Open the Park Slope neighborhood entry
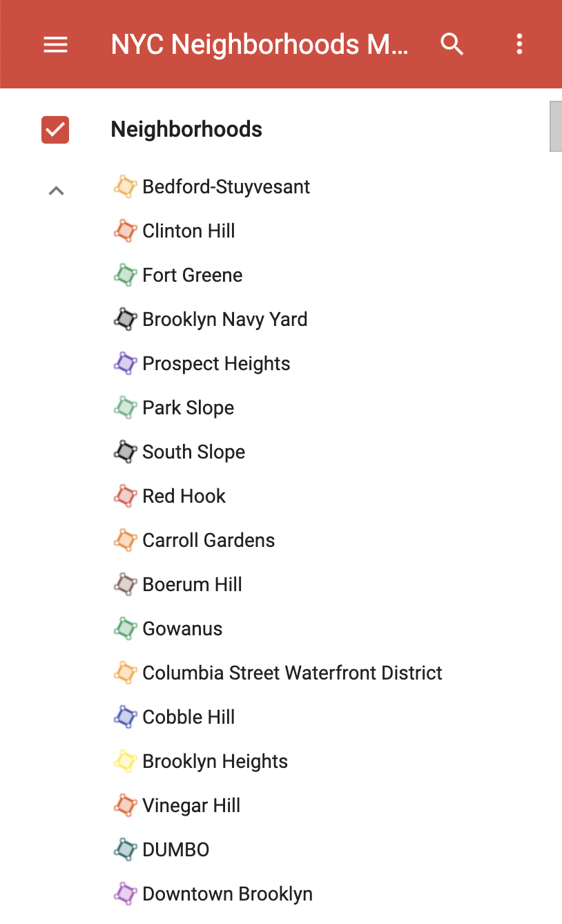The width and height of the screenshot is (562, 924). 188,407
